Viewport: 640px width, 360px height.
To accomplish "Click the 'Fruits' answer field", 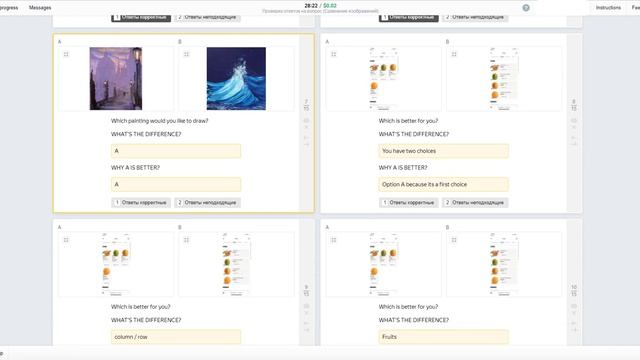I will click(444, 337).
